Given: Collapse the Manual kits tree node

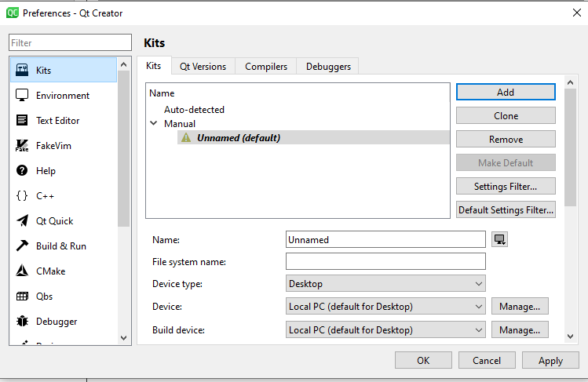Looking at the screenshot, I should pos(154,124).
